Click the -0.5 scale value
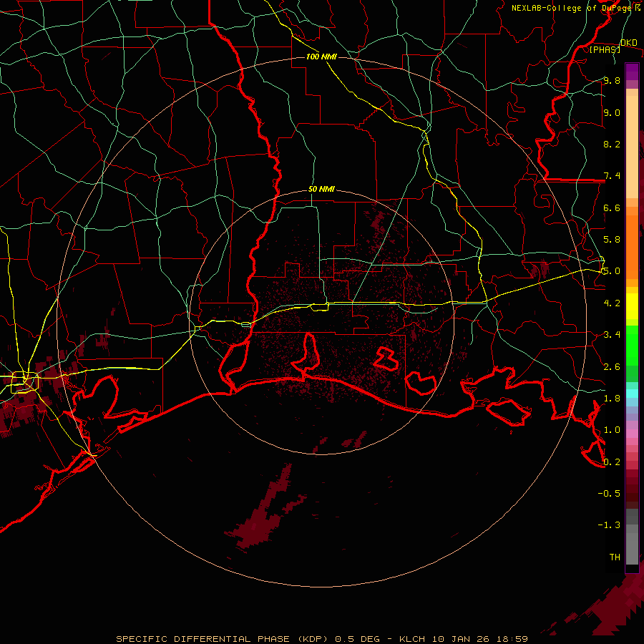This screenshot has width=644, height=644. click(609, 494)
